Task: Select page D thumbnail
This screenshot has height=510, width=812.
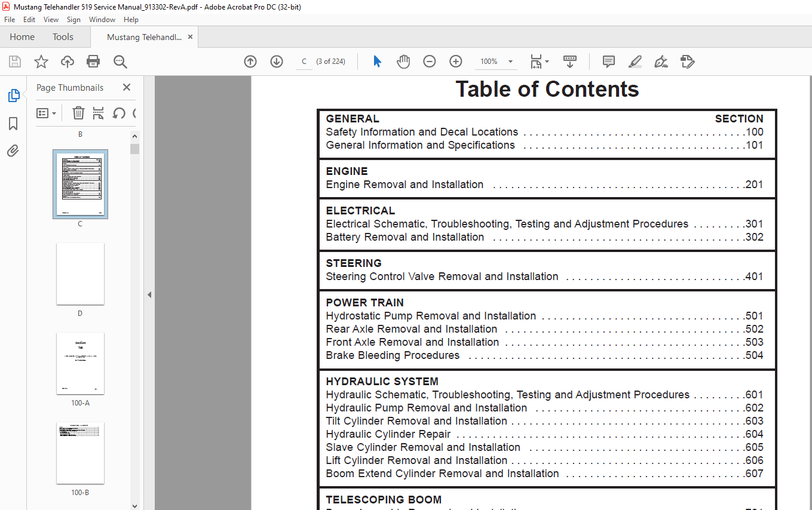Action: click(x=80, y=274)
